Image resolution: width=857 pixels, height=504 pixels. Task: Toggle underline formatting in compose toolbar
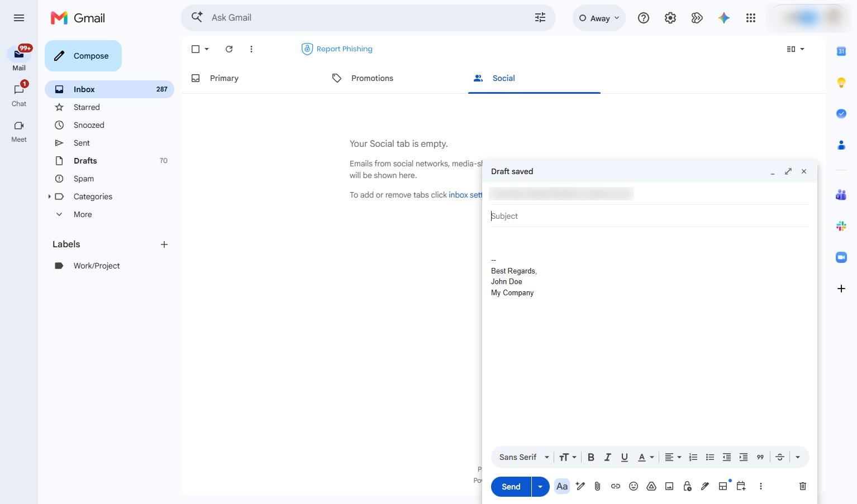(x=625, y=457)
